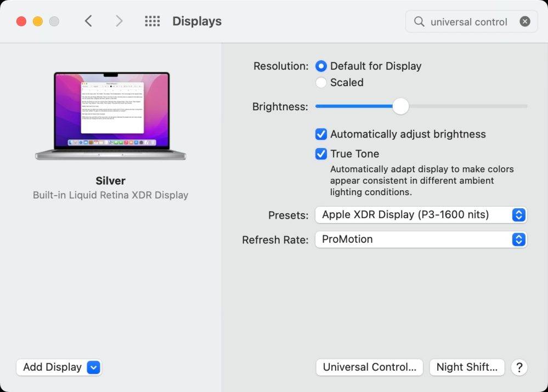Adjust the Brightness slider handle
The image size is (548, 392).
coord(400,106)
